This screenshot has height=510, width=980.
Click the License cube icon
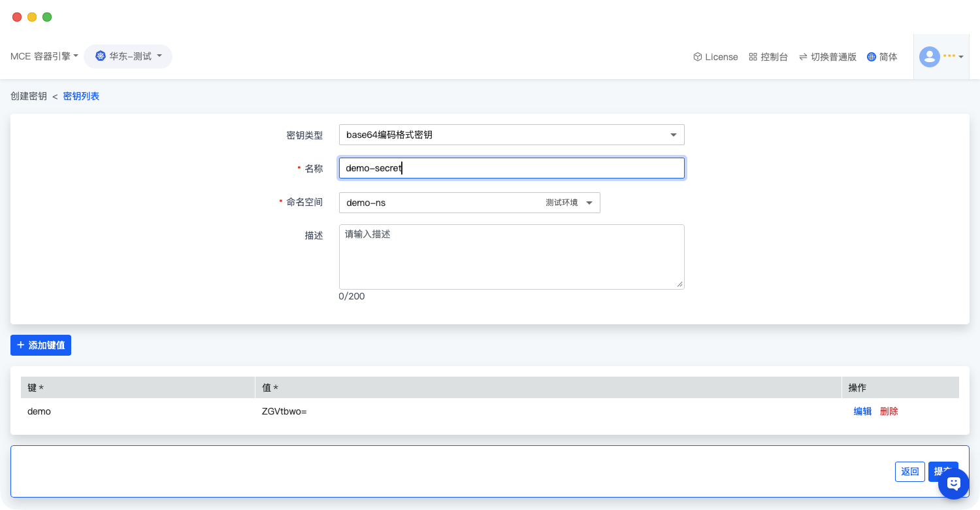(x=697, y=57)
